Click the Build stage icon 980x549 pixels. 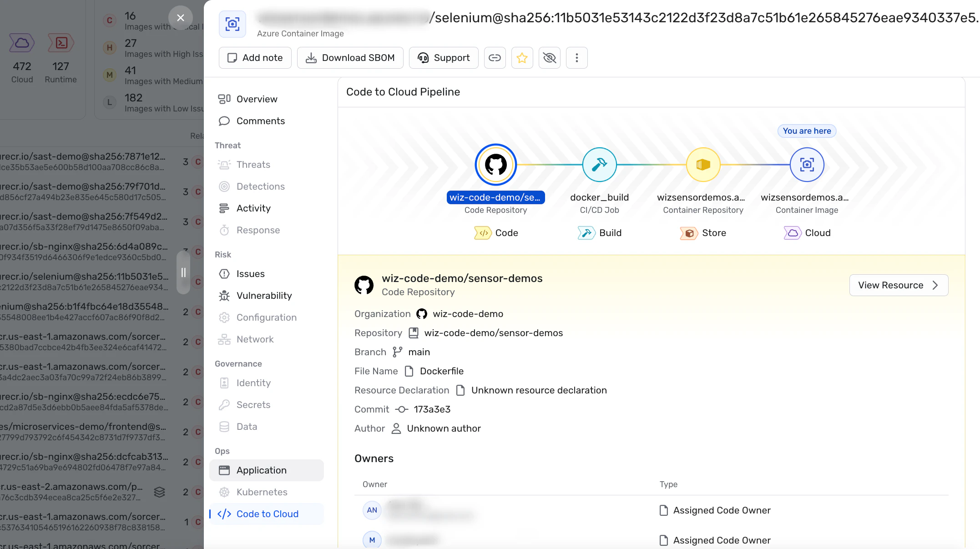point(586,233)
